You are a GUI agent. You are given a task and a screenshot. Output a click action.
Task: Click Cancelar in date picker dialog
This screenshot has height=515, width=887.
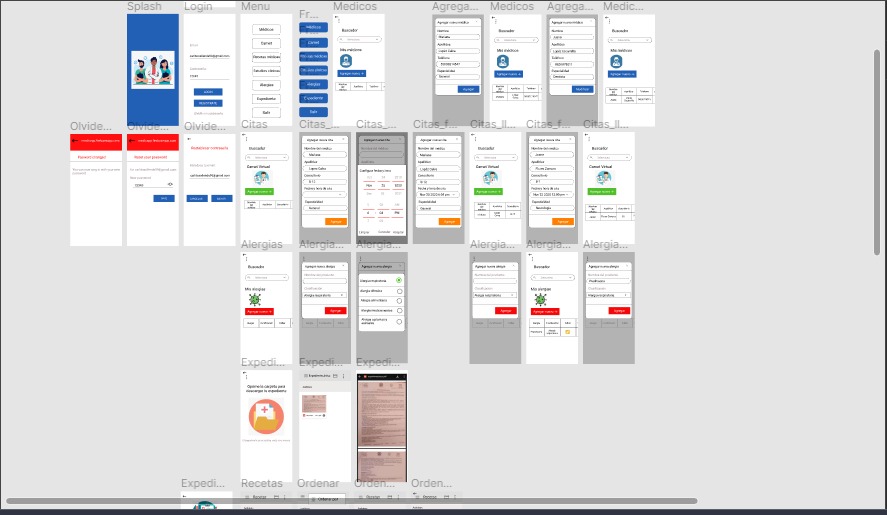pyautogui.click(x=384, y=232)
